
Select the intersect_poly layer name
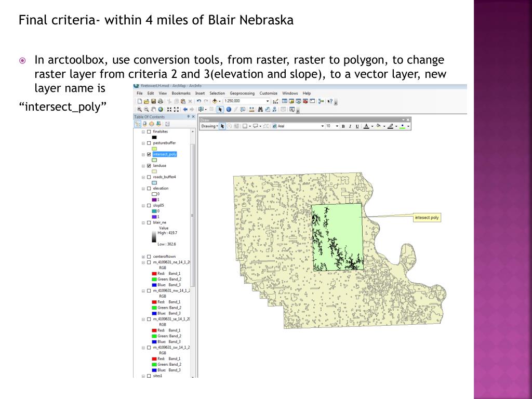165,154
